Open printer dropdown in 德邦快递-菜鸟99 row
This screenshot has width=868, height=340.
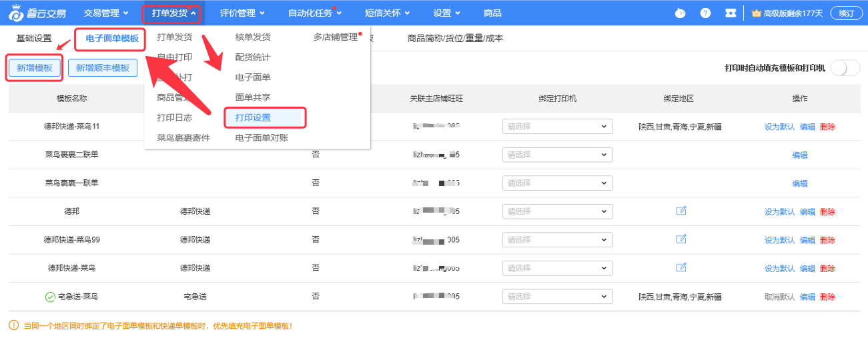click(x=557, y=239)
